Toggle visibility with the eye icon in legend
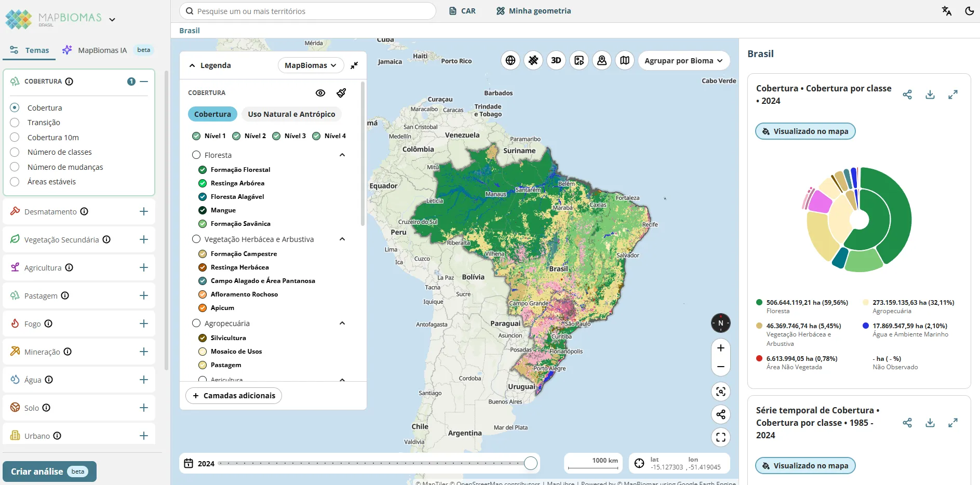The height and width of the screenshot is (485, 980). click(x=320, y=92)
